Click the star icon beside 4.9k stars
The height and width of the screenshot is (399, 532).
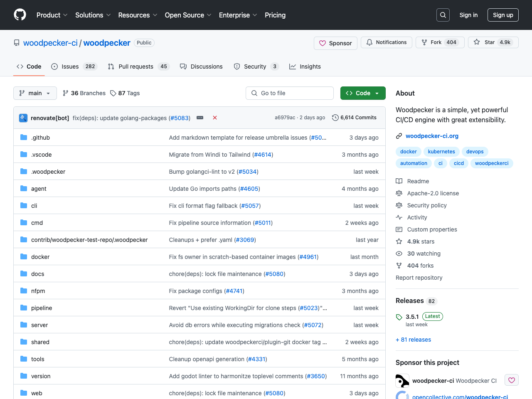pos(399,241)
